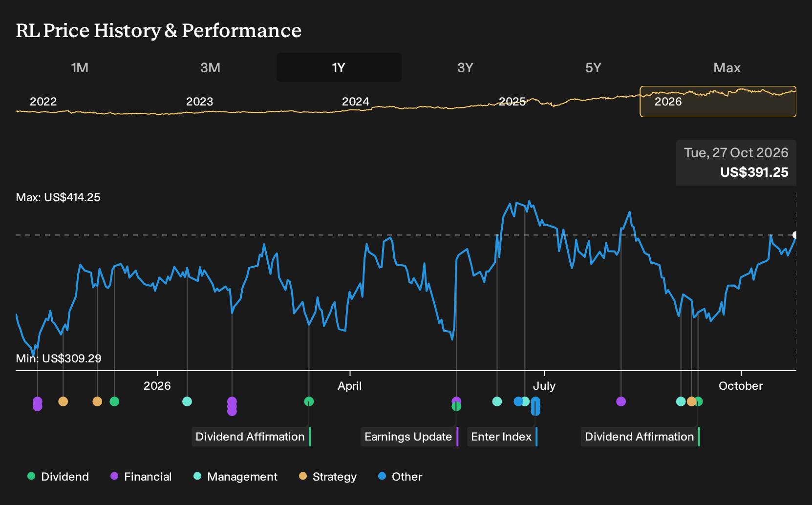Click the 2024 label in overview chart
Image resolution: width=812 pixels, height=505 pixels.
click(356, 102)
